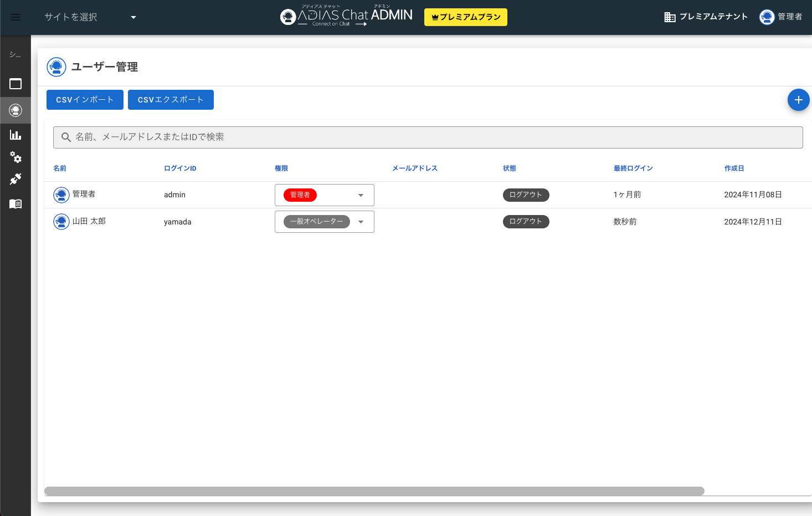Open the bar chart statistics icon

[x=16, y=135]
